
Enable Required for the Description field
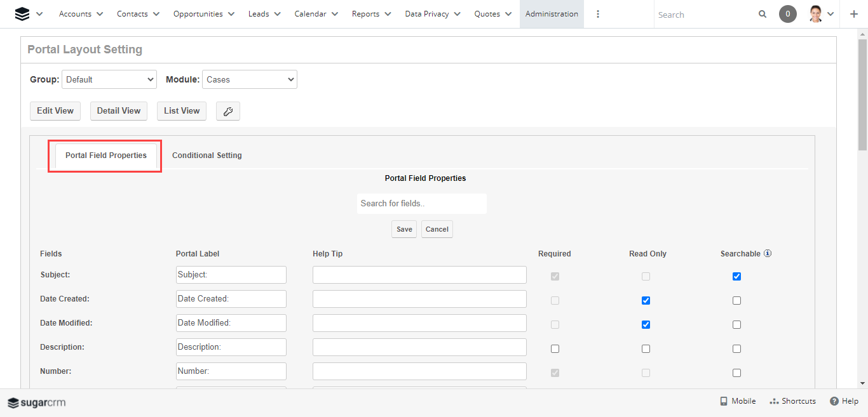555,348
